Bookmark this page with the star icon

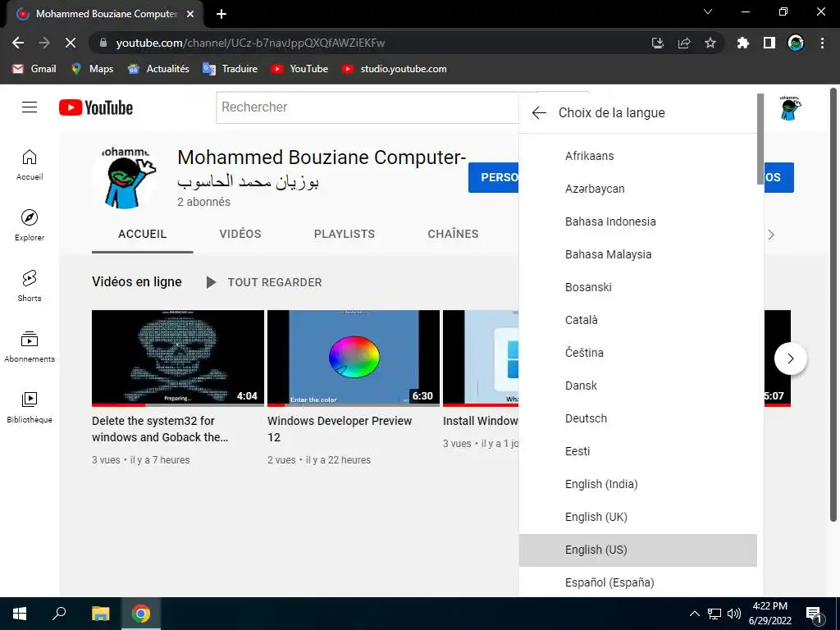(x=710, y=43)
